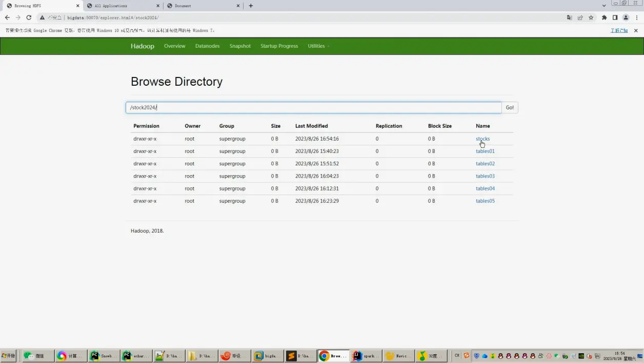Screen dimensions: 644x363
Task: Close the All Applications tab
Action: (158, 6)
